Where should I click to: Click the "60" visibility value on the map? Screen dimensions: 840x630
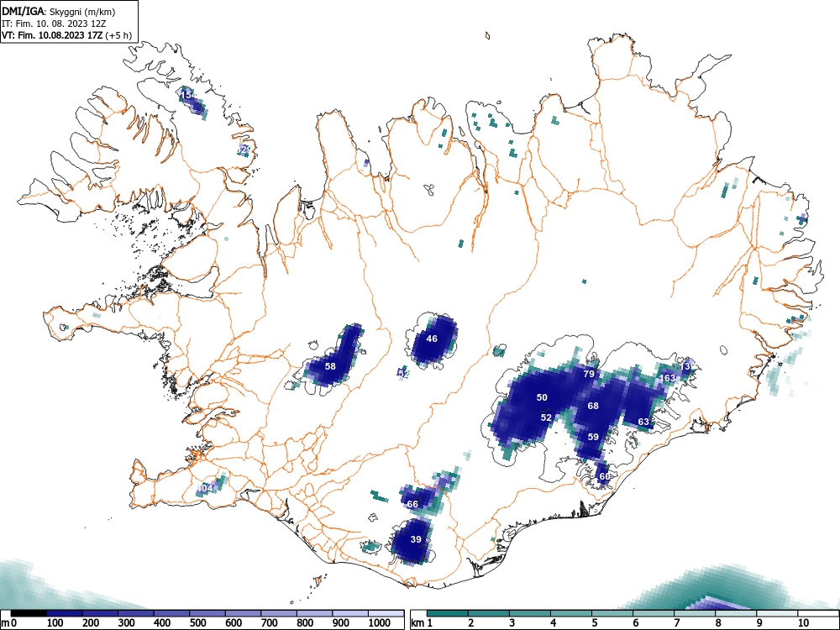(x=604, y=477)
